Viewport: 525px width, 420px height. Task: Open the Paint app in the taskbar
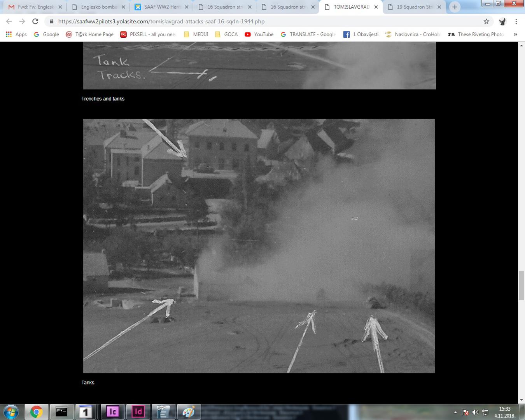tap(189, 411)
